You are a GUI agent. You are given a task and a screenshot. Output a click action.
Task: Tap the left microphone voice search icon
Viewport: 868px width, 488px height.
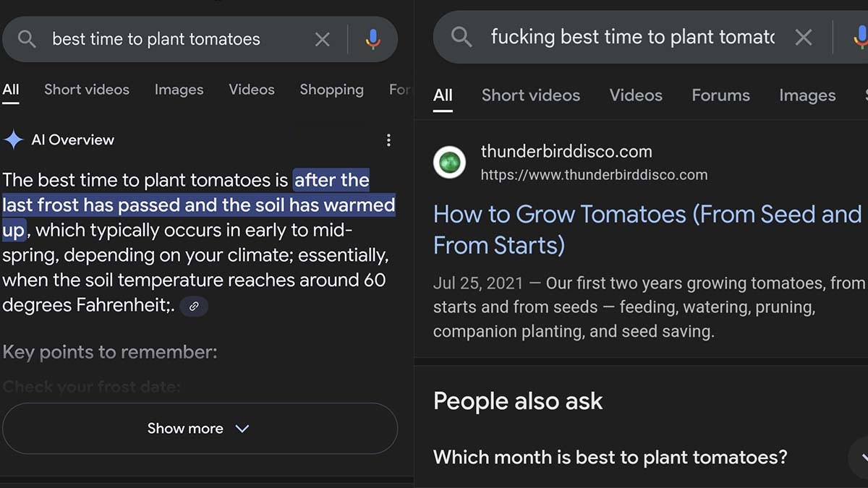(x=373, y=39)
